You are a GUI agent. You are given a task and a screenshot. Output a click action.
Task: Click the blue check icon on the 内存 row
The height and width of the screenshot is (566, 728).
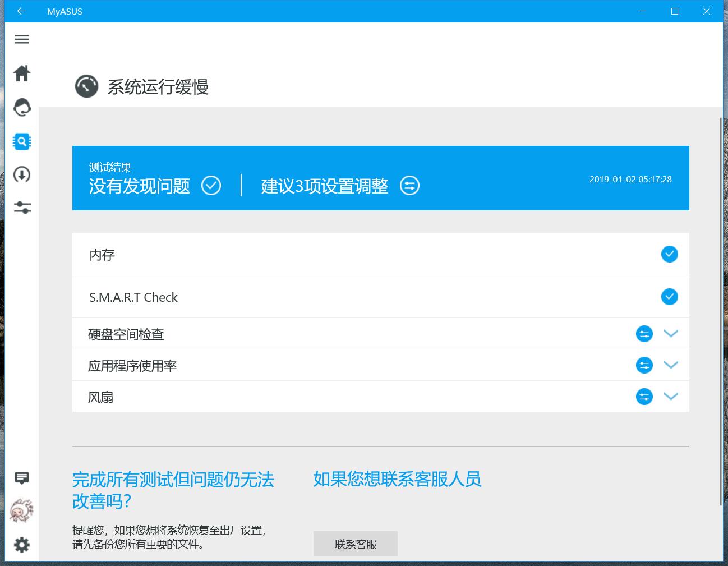click(669, 254)
